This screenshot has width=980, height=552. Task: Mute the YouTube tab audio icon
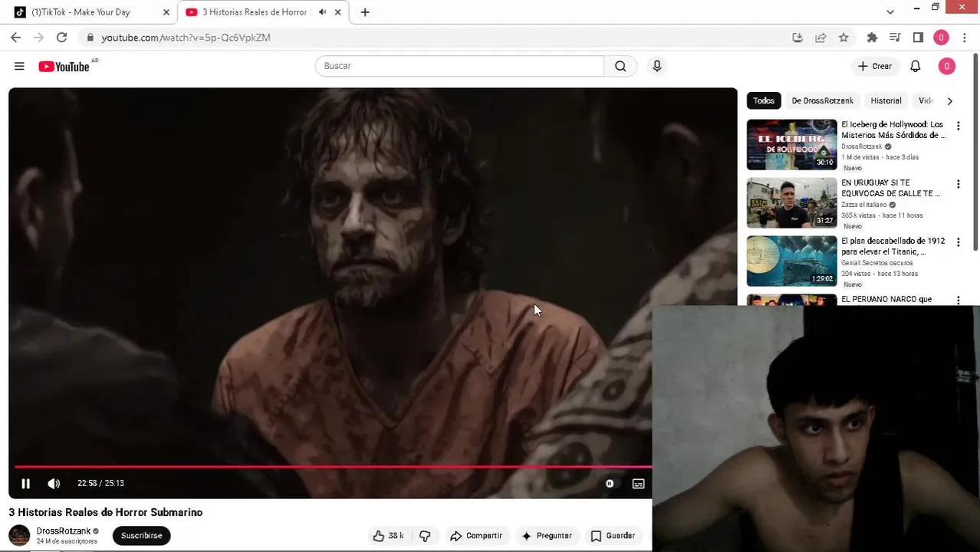pos(322,12)
